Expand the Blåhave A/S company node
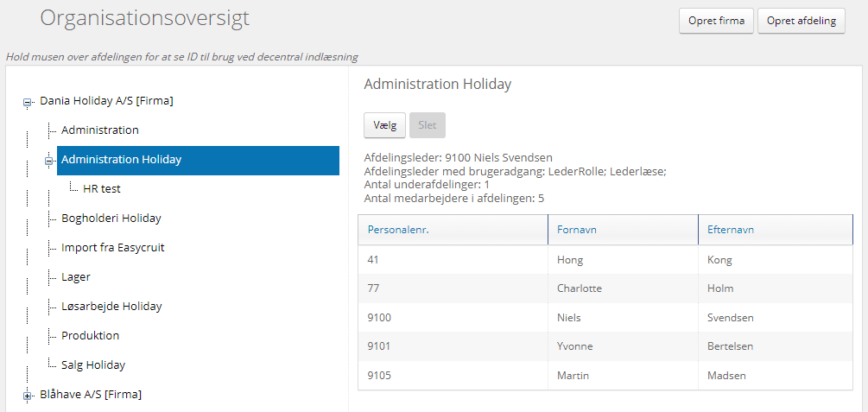The height and width of the screenshot is (412, 868). click(28, 396)
